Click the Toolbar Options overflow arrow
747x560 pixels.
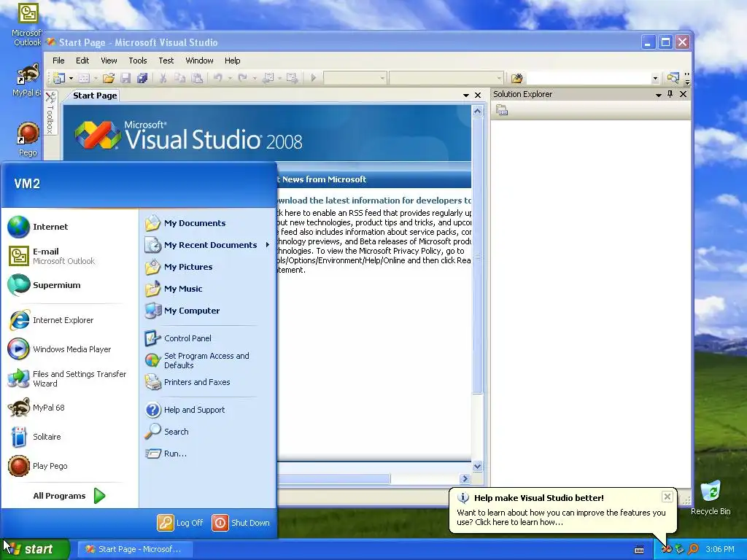click(687, 78)
